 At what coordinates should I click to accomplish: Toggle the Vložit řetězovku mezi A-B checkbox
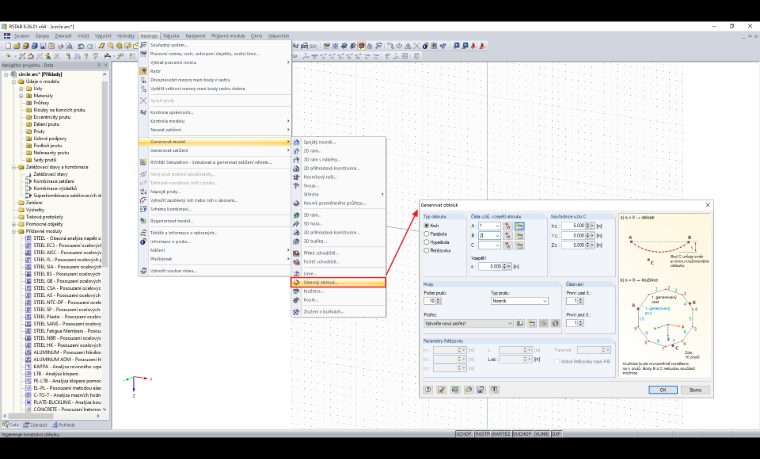point(557,362)
